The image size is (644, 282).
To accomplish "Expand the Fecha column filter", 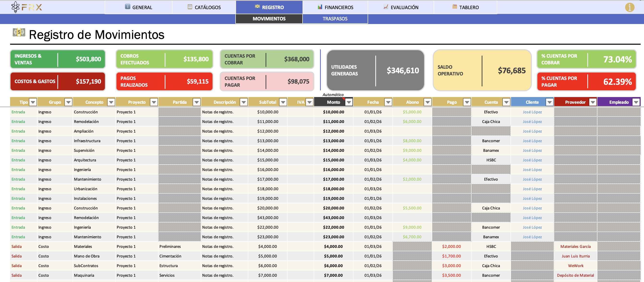I will point(388,102).
